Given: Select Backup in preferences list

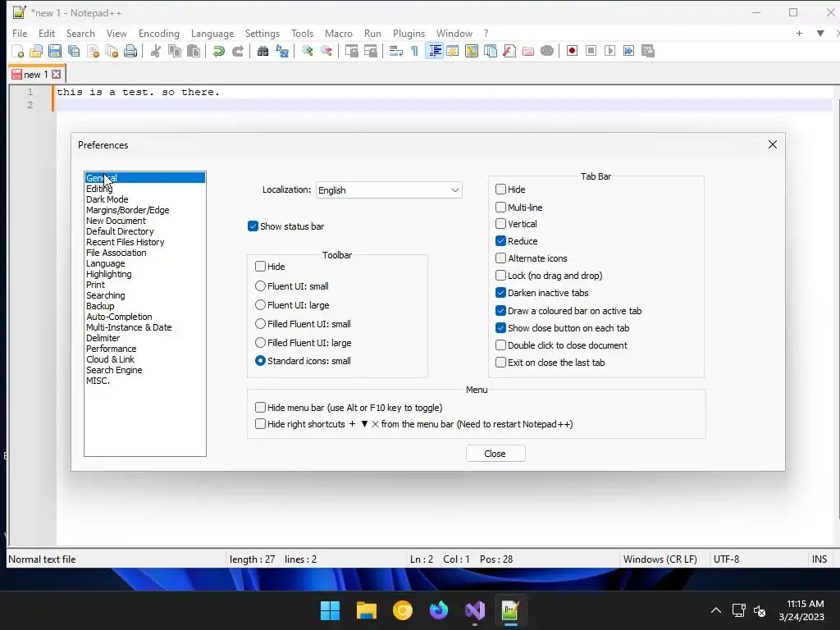Looking at the screenshot, I should click(100, 306).
